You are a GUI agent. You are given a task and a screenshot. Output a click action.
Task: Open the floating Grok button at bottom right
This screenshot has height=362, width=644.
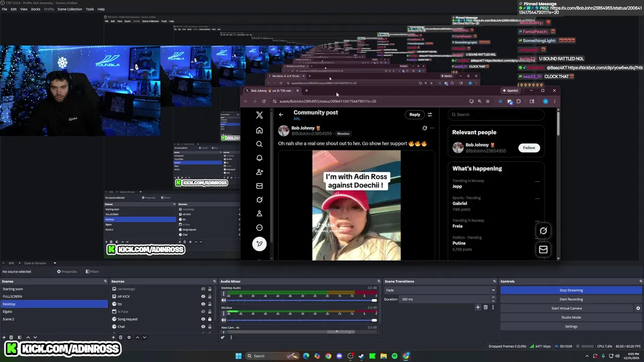coord(543,231)
